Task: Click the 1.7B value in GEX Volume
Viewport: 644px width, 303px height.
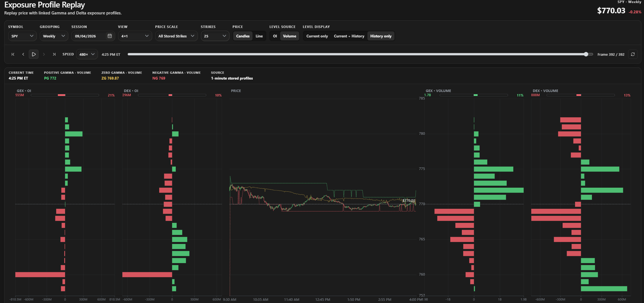Action: click(427, 95)
